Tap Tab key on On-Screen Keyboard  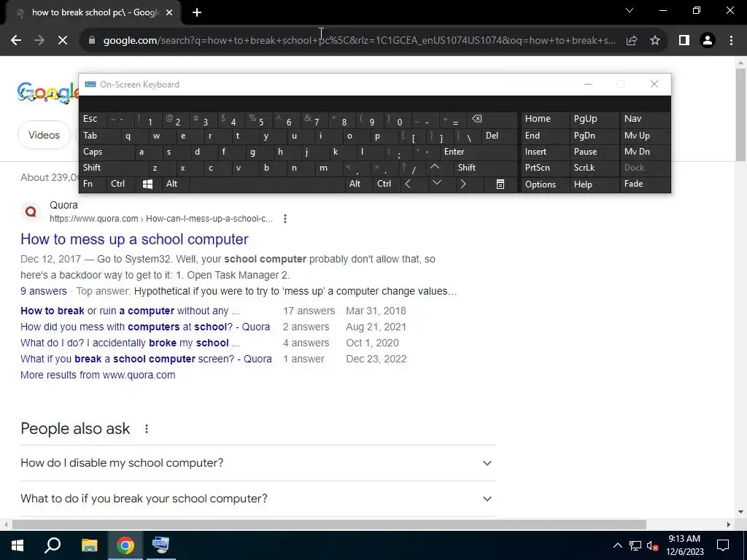100,136
